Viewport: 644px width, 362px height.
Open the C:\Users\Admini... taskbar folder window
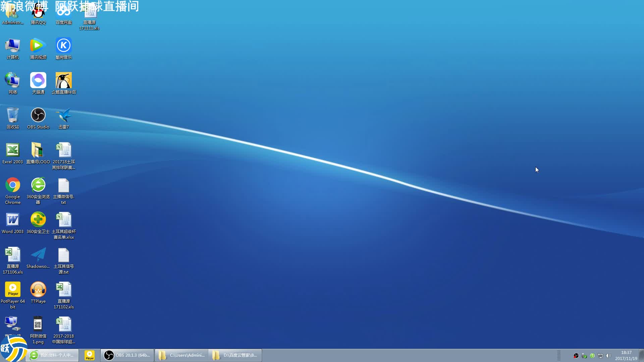[x=181, y=355]
